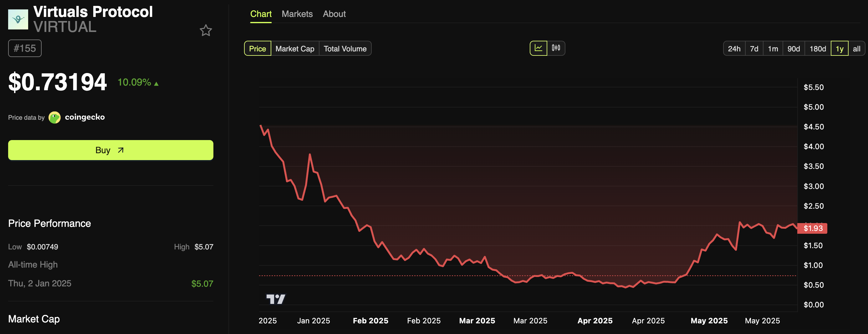Set chart range to 1m
Image resolution: width=868 pixels, height=334 pixels.
pyautogui.click(x=773, y=49)
